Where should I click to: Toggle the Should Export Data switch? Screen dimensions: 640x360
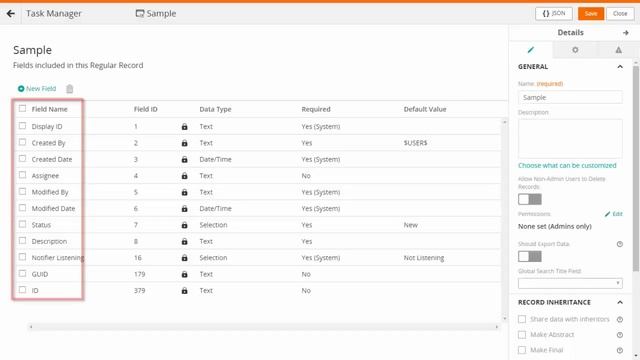coord(530,256)
